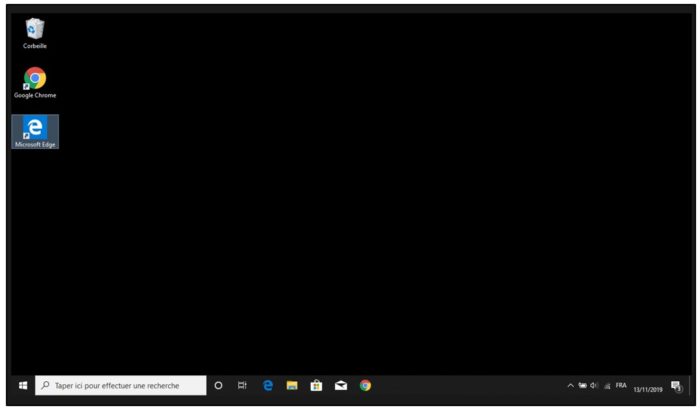Select the Google Chrome desktop shortcut
Image resolution: width=700 pixels, height=412 pixels.
pyautogui.click(x=35, y=83)
